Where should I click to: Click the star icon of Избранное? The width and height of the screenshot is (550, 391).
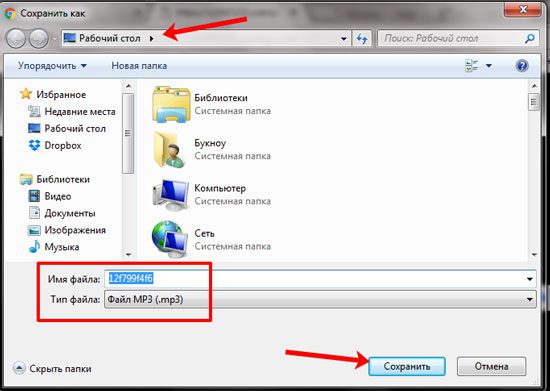tap(26, 94)
